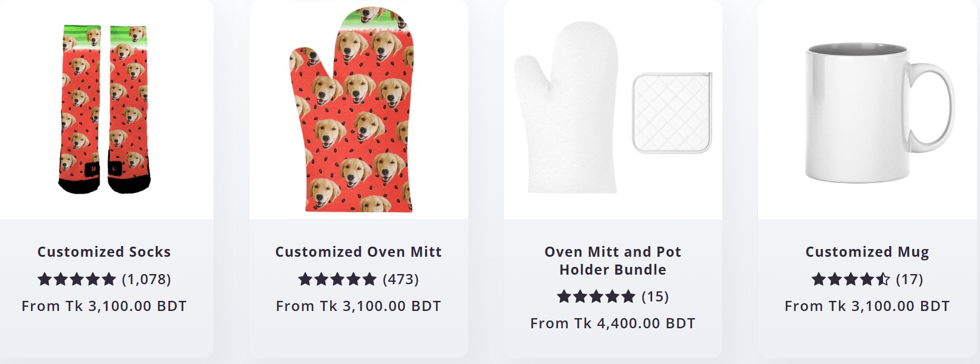This screenshot has width=980, height=364.
Task: Click the star rating icons for the bundle
Action: (596, 296)
